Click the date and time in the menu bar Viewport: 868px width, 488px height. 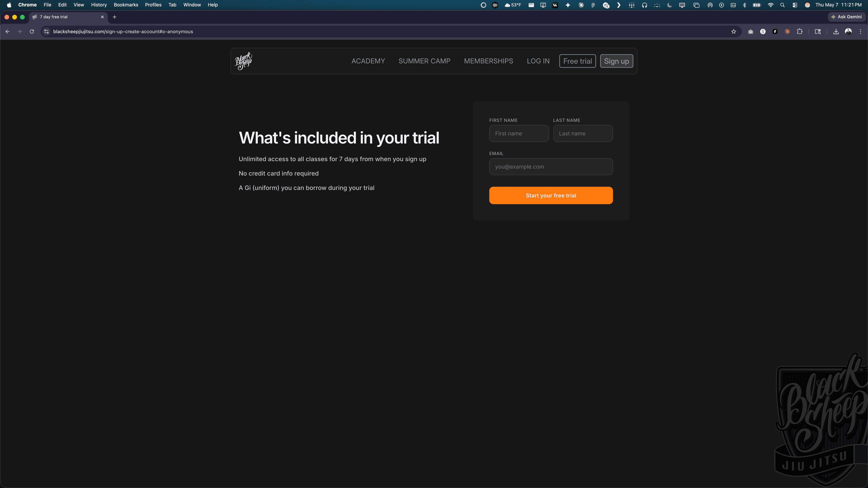click(838, 5)
